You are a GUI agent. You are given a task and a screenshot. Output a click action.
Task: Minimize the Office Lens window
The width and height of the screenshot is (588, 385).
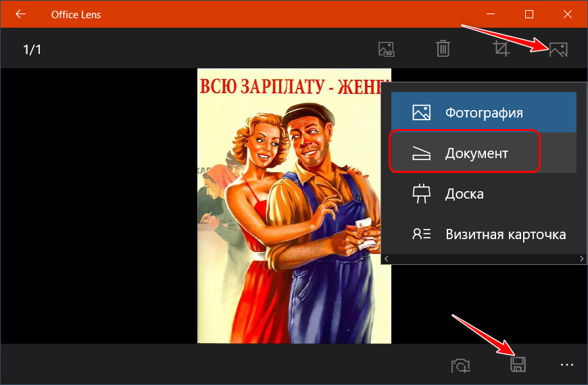[491, 14]
